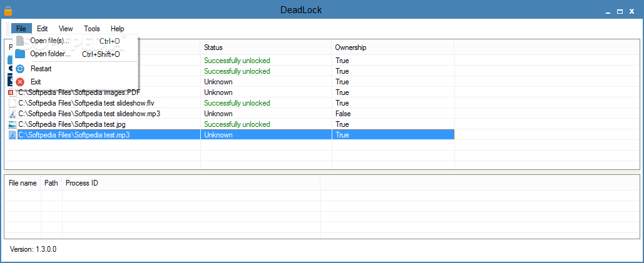This screenshot has height=263, width=644.
Task: Click the blue Open folder icon
Action: coord(20,54)
